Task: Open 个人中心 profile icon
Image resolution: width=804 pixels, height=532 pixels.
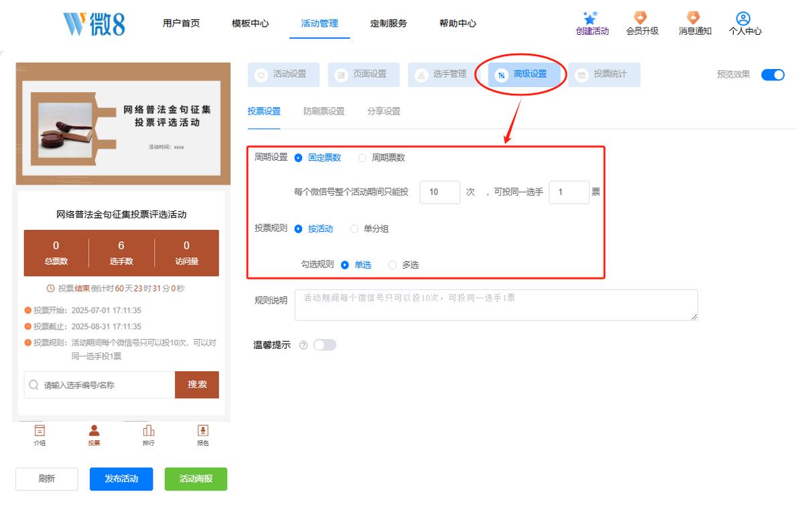Action: tap(743, 18)
